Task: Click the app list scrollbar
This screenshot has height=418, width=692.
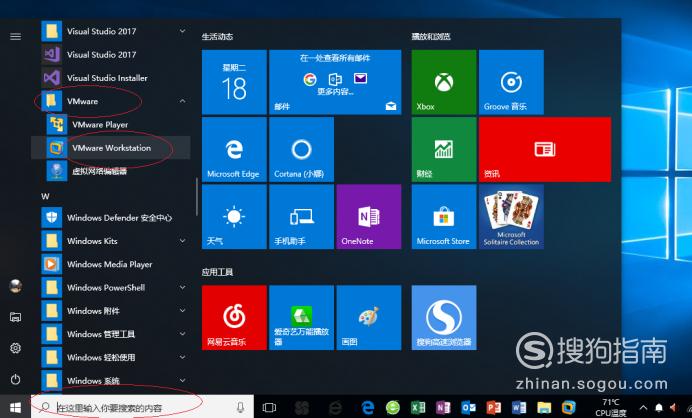Action: point(196,197)
